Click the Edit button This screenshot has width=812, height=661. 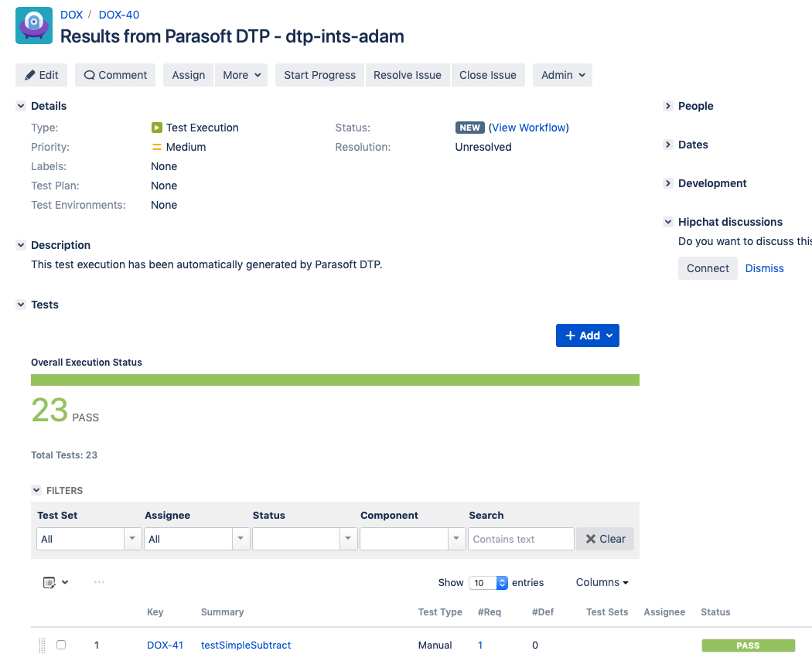(x=42, y=75)
